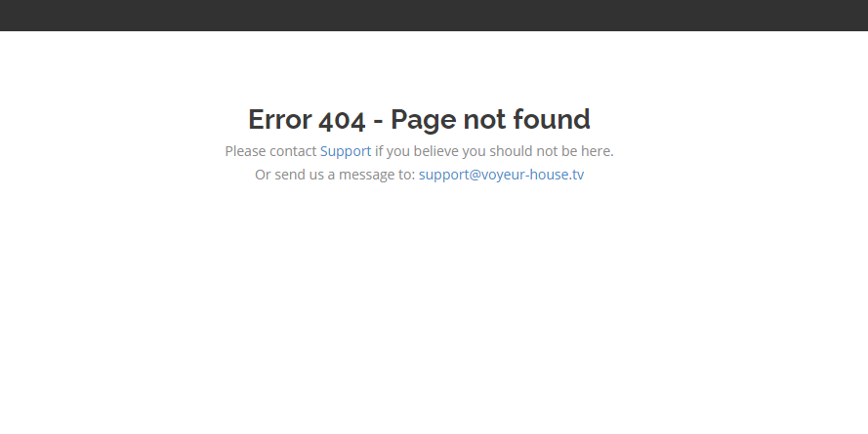The width and height of the screenshot is (868, 434).
Task: Click the word "Page" in the heading
Action: (x=423, y=119)
